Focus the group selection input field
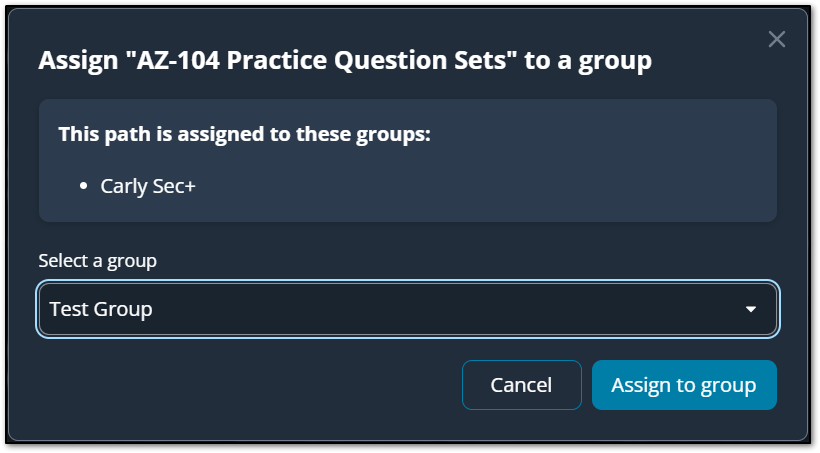820x453 pixels. point(407,310)
